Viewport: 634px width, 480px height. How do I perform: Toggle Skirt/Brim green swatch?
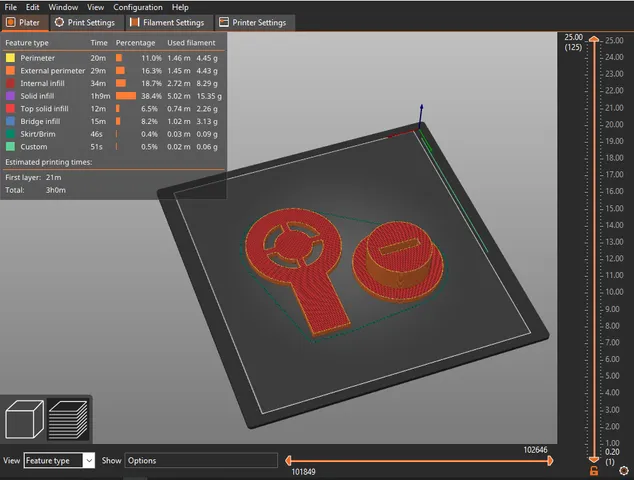11,134
